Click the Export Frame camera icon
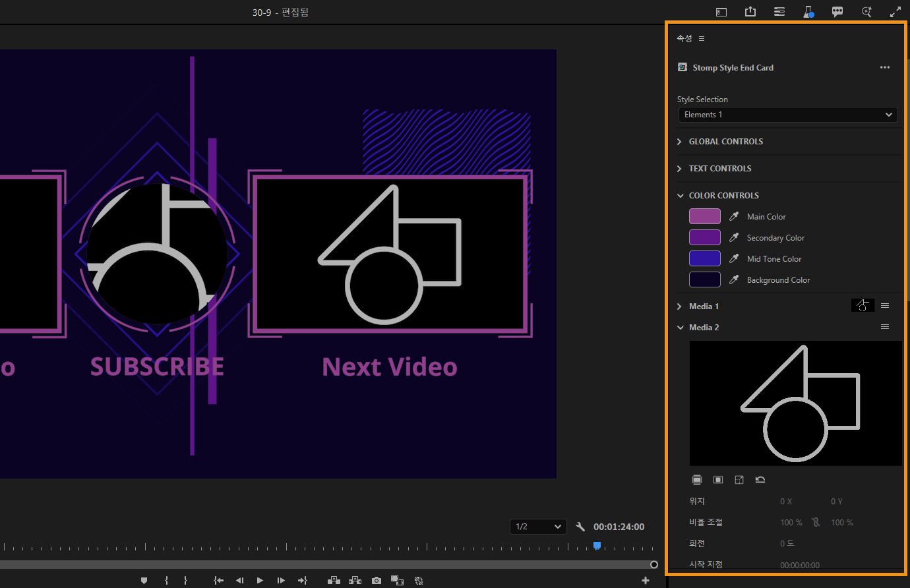The width and height of the screenshot is (910, 588). (376, 581)
